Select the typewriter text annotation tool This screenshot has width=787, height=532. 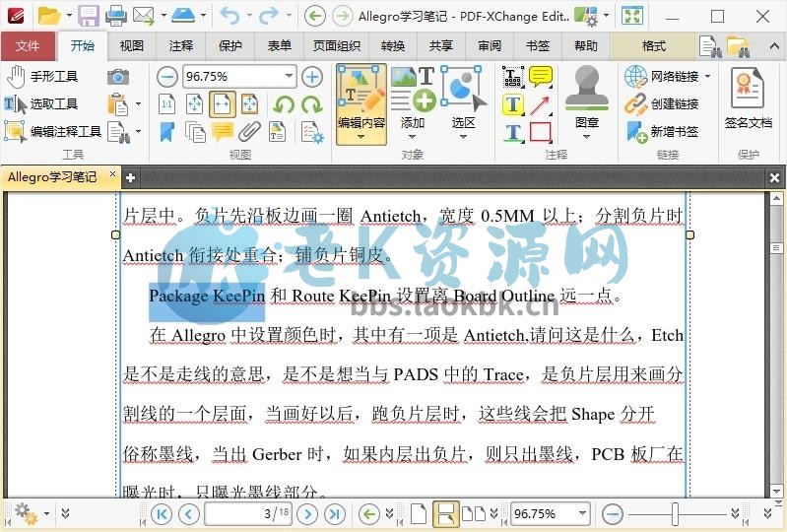[513, 77]
